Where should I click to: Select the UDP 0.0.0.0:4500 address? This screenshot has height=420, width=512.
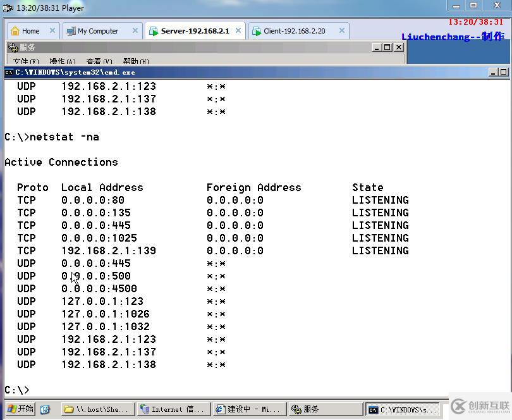(99, 288)
